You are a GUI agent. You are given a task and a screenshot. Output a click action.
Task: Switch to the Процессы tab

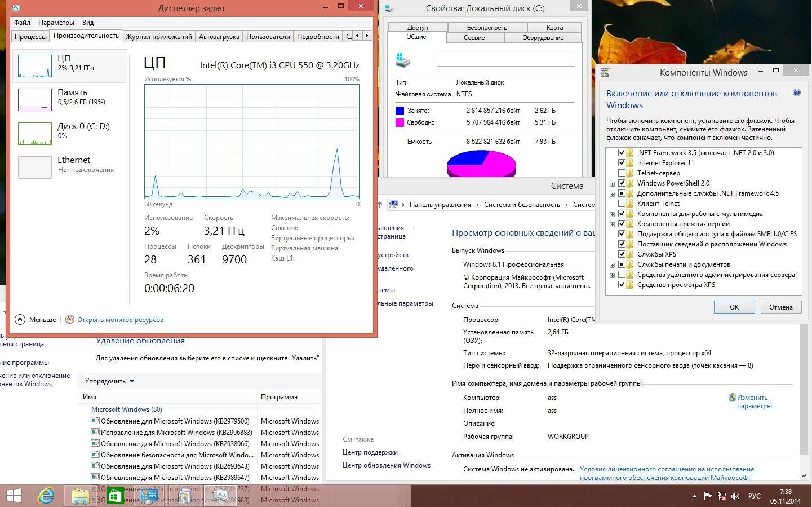(x=30, y=36)
